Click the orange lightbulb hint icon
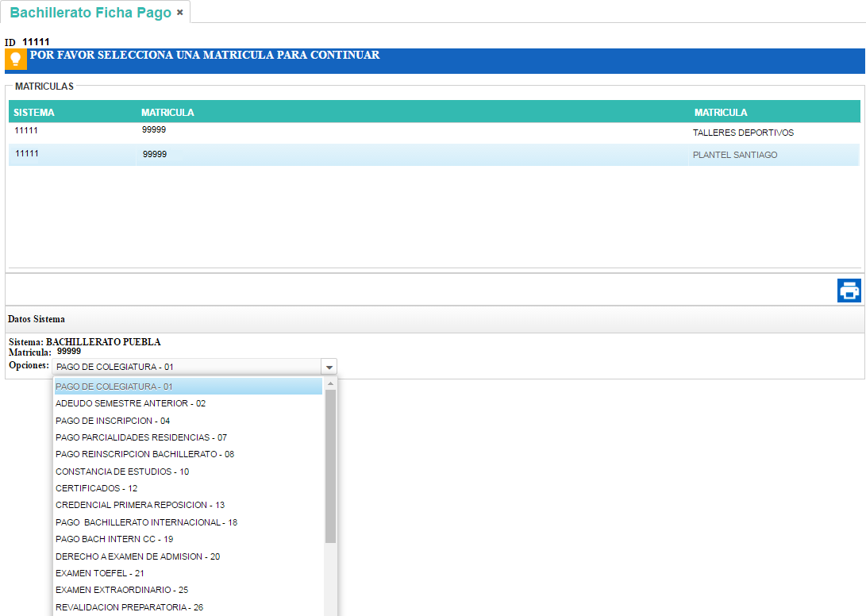Viewport: 866px width, 616px height. 16,59
